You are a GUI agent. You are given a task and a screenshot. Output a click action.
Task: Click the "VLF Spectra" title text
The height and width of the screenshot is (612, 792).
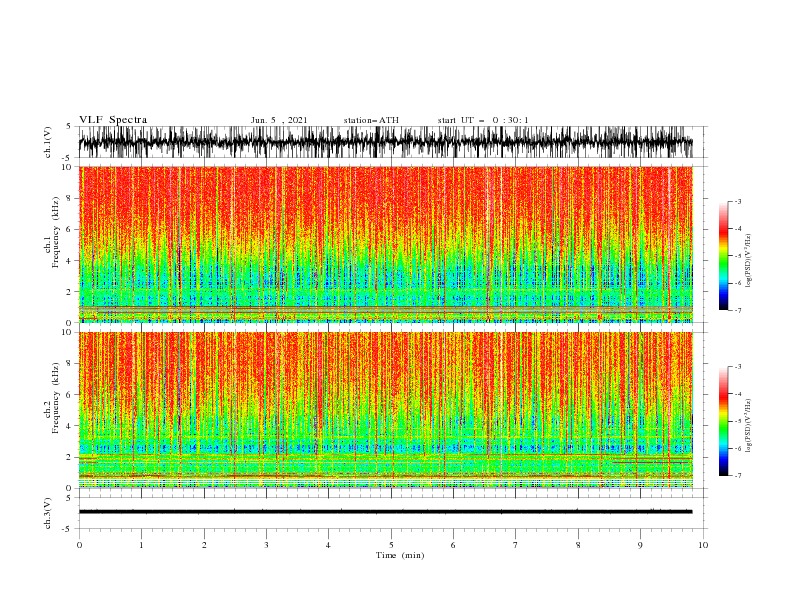[113, 120]
